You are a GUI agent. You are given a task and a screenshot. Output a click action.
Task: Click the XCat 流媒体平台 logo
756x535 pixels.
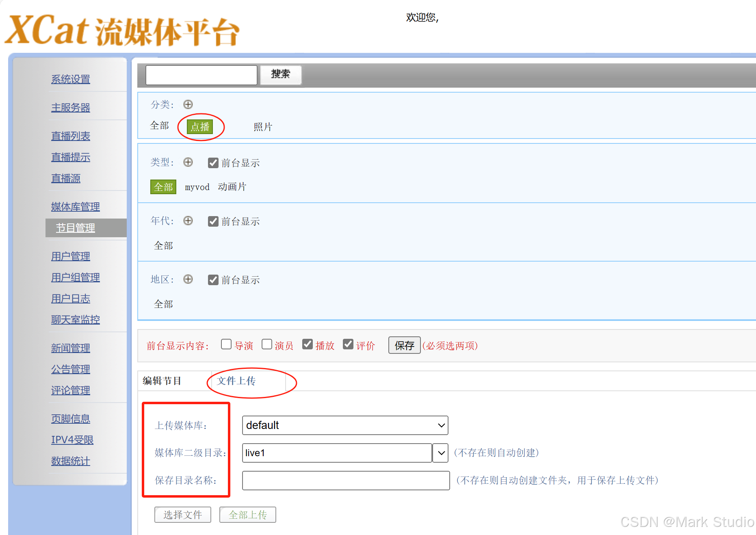click(123, 30)
